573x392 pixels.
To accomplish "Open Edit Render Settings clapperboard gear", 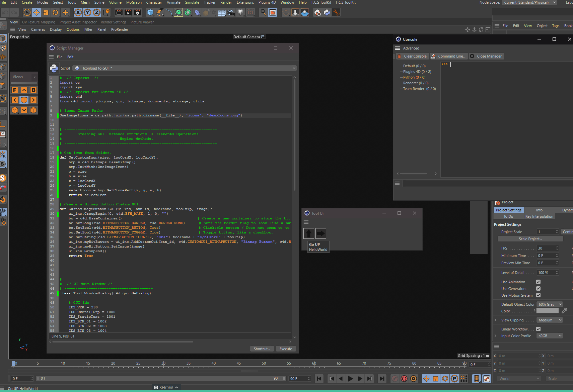I will (138, 13).
